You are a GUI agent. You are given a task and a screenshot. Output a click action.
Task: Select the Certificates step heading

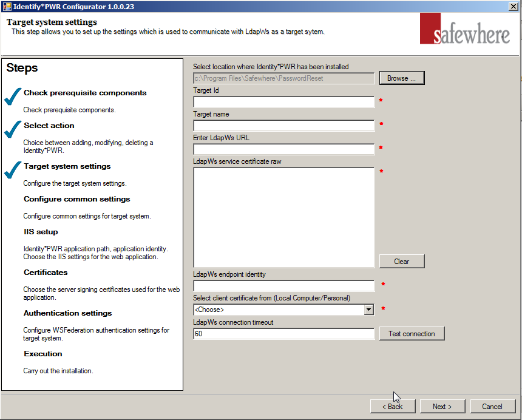46,273
